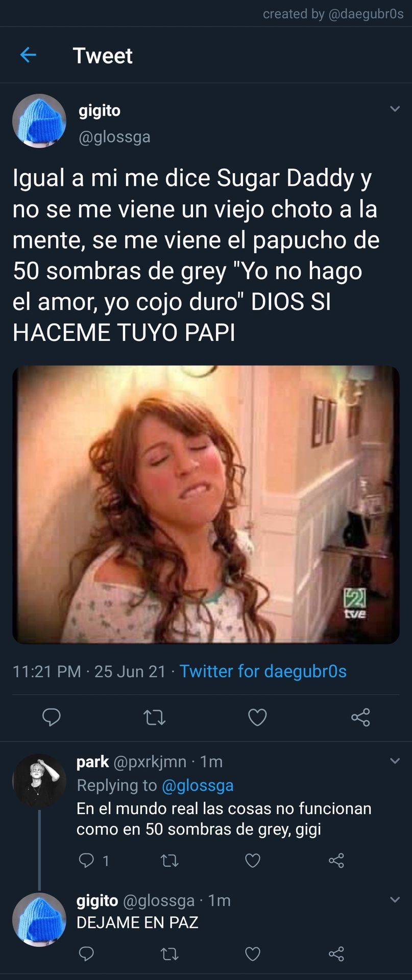Image resolution: width=412 pixels, height=980 pixels.
Task: Reply to the DEJAME EN PAZ tweet
Action: [x=86, y=953]
